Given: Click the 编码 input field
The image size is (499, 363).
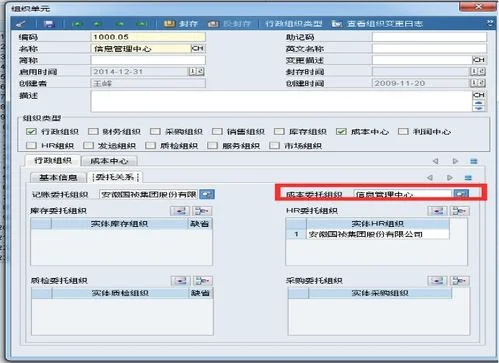Looking at the screenshot, I should pyautogui.click(x=148, y=37).
